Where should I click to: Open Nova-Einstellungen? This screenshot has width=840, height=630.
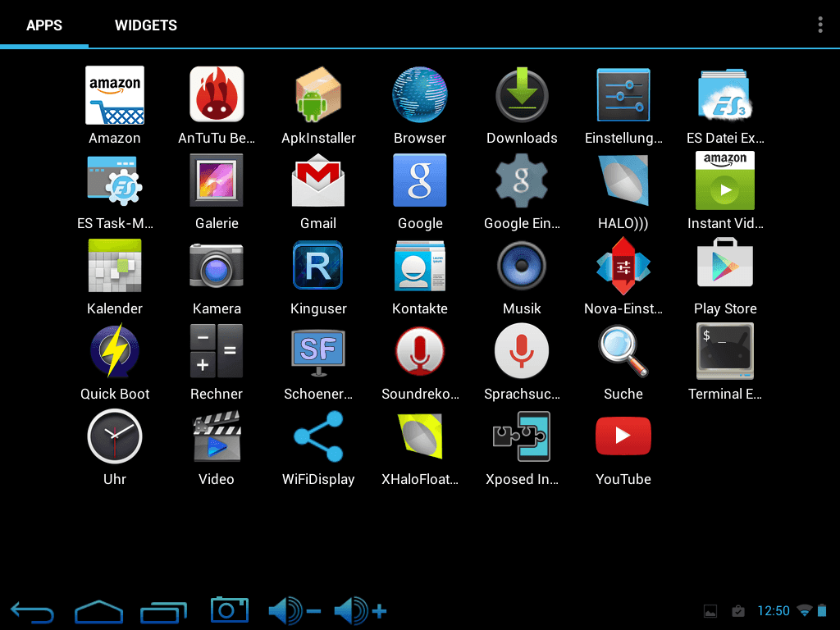click(623, 267)
